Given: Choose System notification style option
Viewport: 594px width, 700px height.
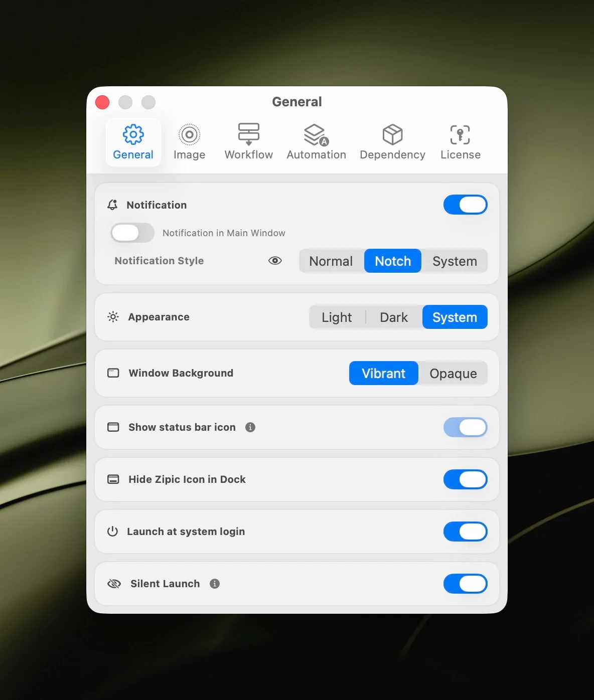Looking at the screenshot, I should tap(455, 261).
